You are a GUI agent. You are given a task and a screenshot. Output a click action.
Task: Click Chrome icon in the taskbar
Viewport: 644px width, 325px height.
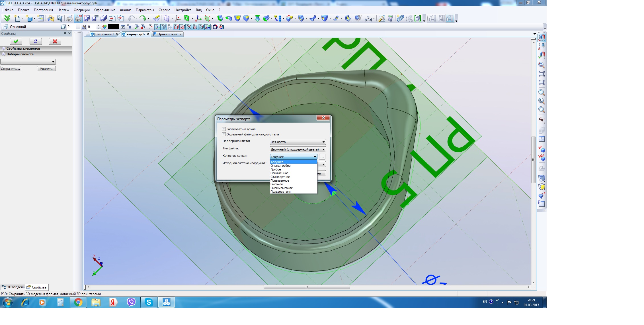click(78, 302)
